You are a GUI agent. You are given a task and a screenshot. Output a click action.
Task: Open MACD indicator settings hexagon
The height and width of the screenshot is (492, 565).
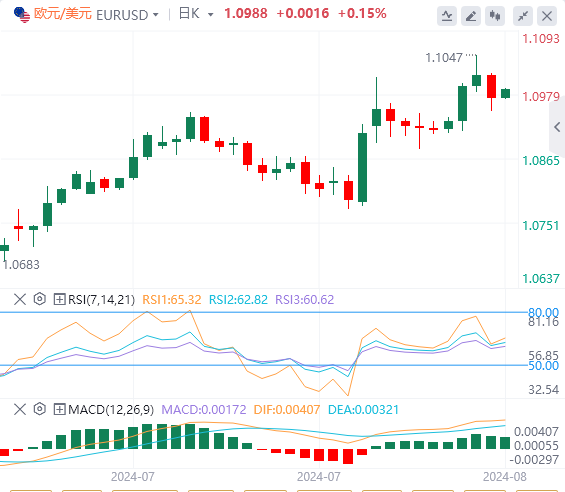[40, 409]
